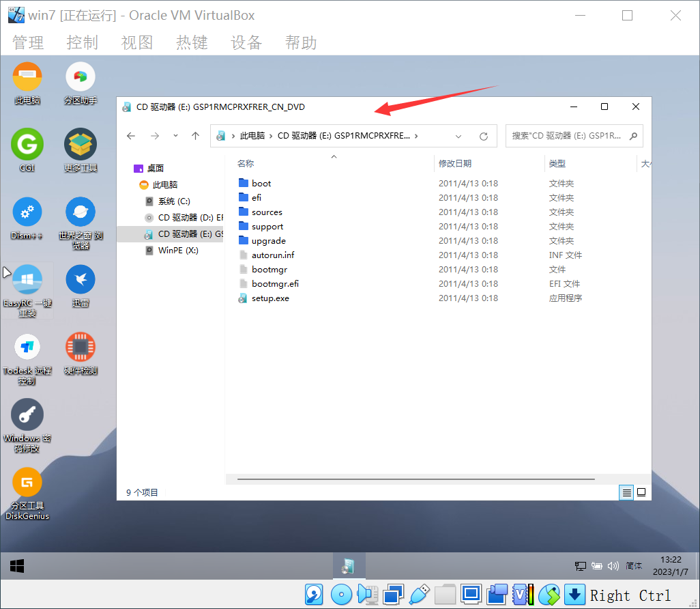Switch to large icons view layout
The image size is (700, 609).
(641, 492)
